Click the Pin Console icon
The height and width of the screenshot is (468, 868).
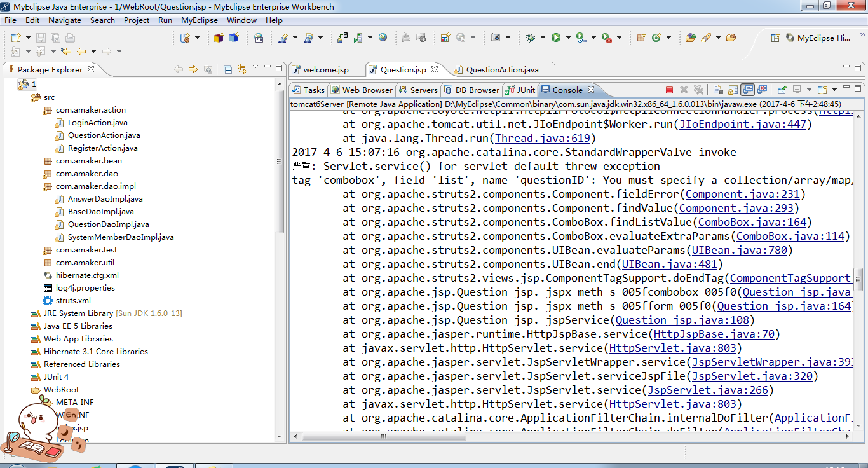(782, 90)
